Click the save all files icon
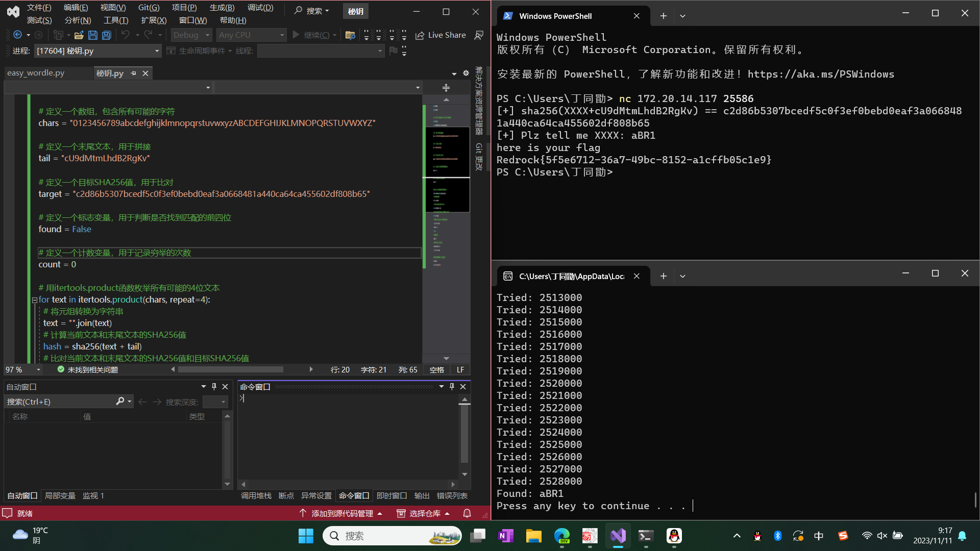This screenshot has height=551, width=980. point(107,35)
